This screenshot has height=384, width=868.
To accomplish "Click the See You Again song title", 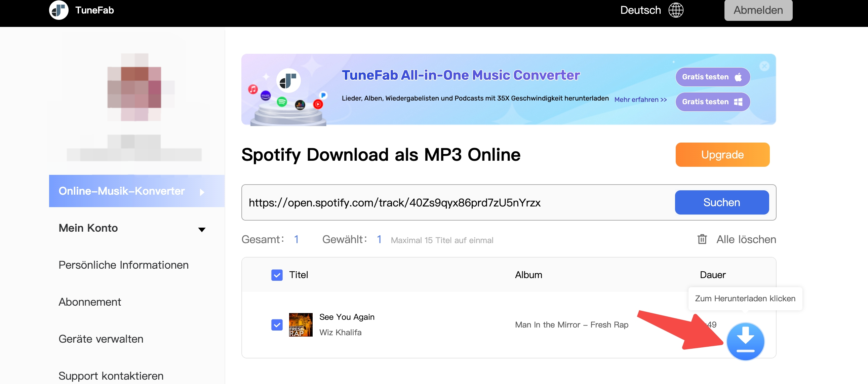I will [x=347, y=317].
